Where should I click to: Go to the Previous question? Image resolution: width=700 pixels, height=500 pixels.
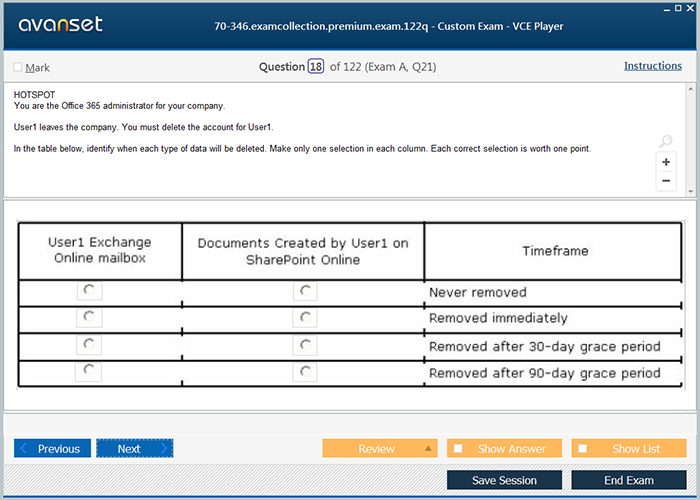(52, 448)
